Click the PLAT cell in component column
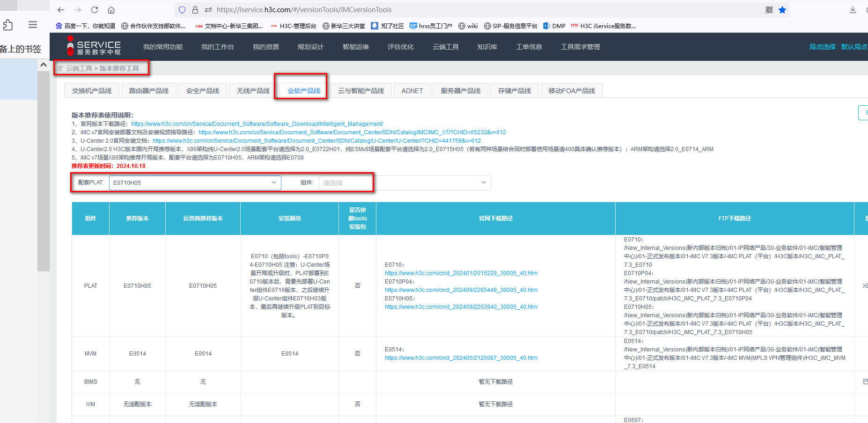The image size is (868, 423). (x=91, y=286)
